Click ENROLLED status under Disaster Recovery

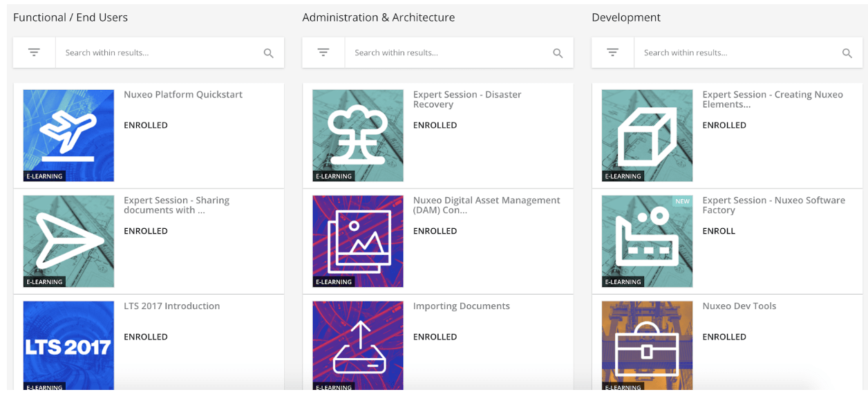pyautogui.click(x=435, y=125)
